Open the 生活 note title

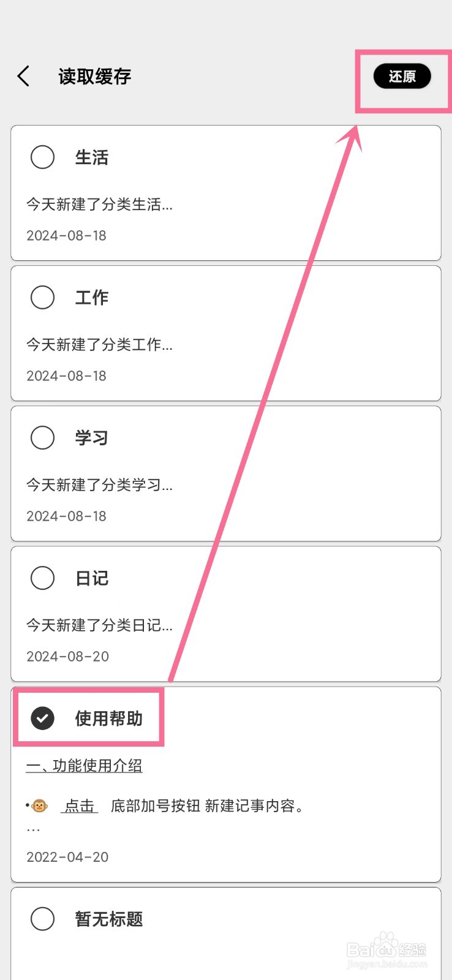click(92, 157)
